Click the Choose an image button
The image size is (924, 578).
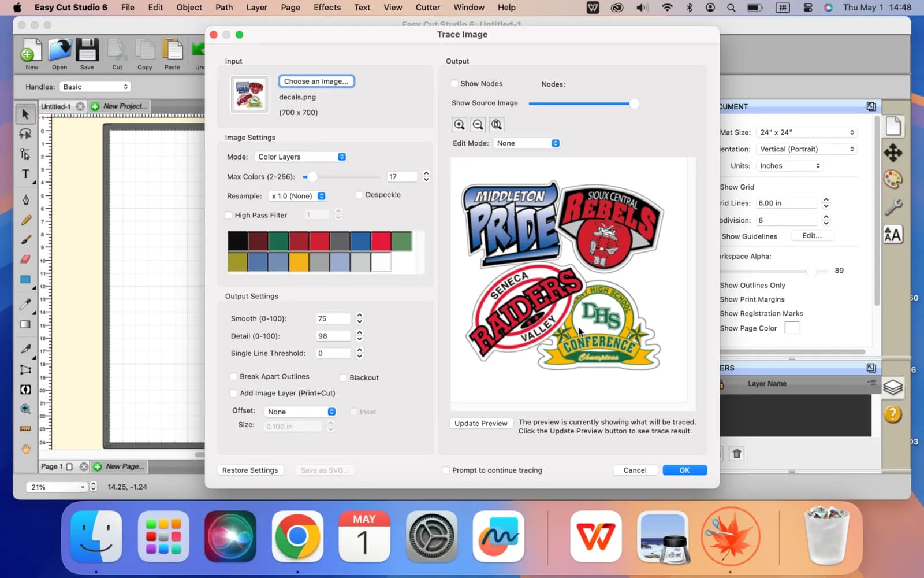(316, 81)
